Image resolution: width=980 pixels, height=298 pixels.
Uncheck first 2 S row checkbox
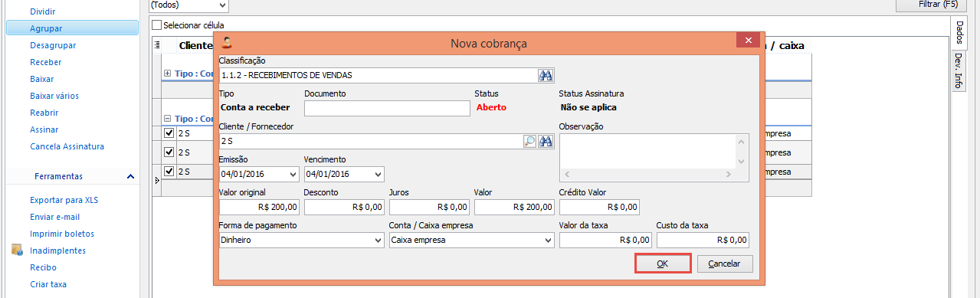tap(169, 133)
